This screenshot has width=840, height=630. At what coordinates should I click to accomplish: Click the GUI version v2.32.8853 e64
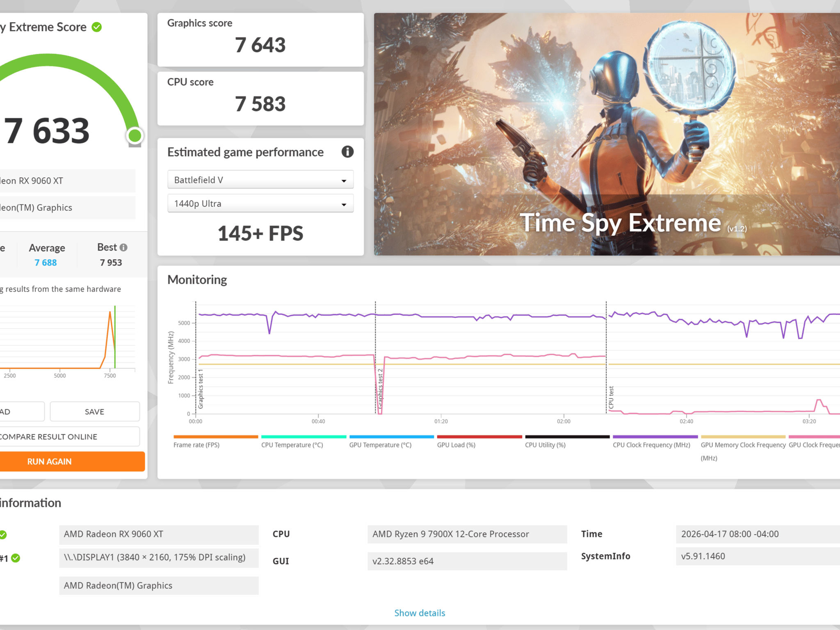tap(467, 561)
